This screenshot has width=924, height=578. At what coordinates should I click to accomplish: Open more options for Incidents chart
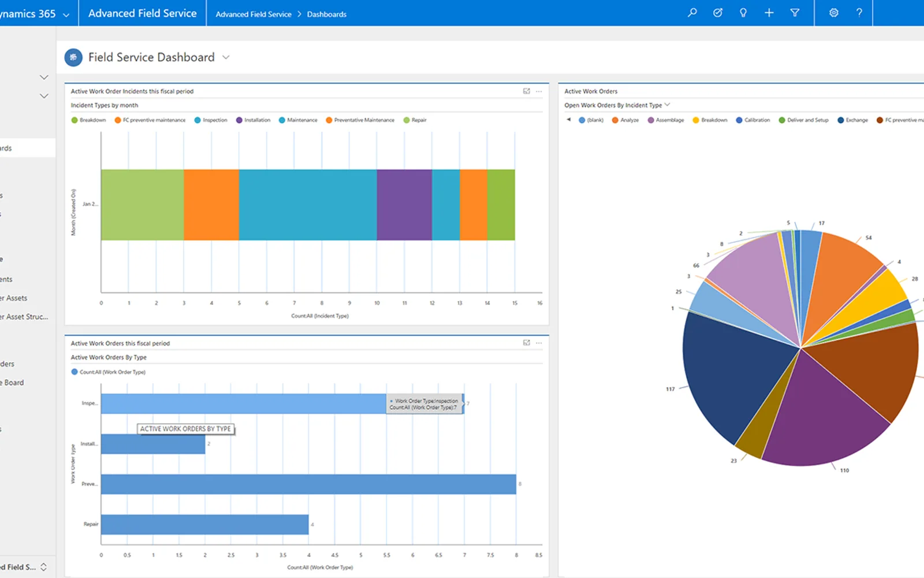(x=539, y=91)
